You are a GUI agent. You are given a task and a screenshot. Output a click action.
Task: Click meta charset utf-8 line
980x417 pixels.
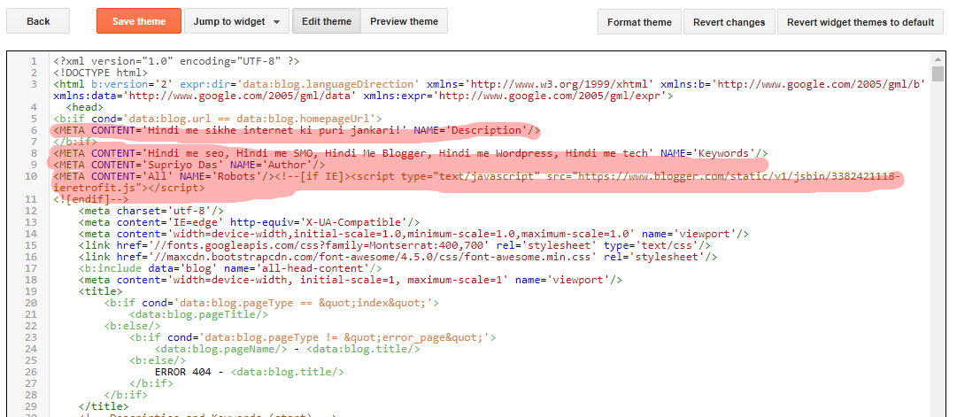[150, 211]
